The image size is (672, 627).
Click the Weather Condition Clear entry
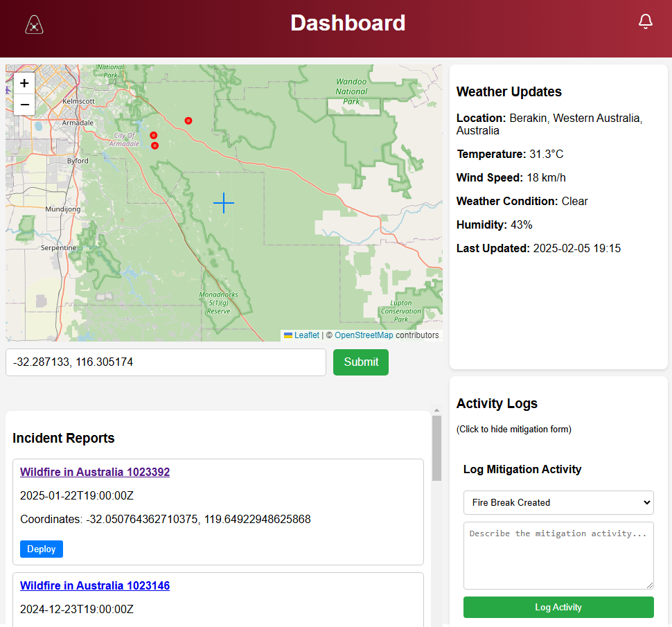522,202
